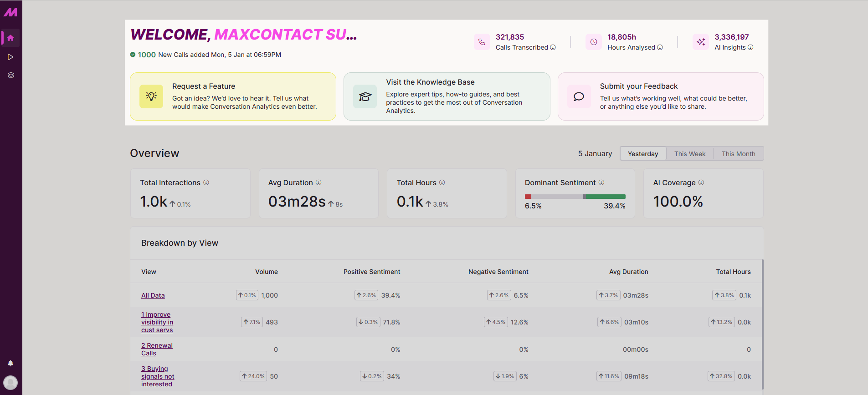Screen dimensions: 868x395
Task: Click the '18,805h' hours analysed figure
Action: [621, 37]
